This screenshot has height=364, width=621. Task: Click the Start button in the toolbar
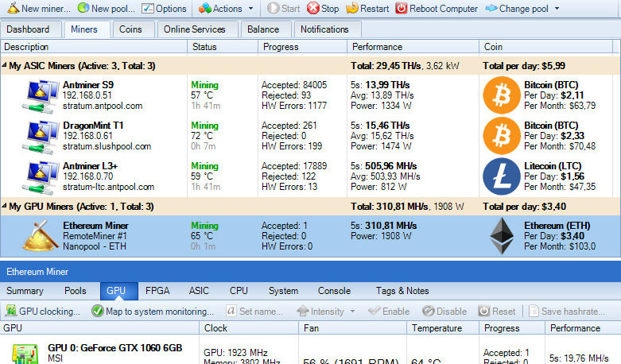[x=283, y=8]
